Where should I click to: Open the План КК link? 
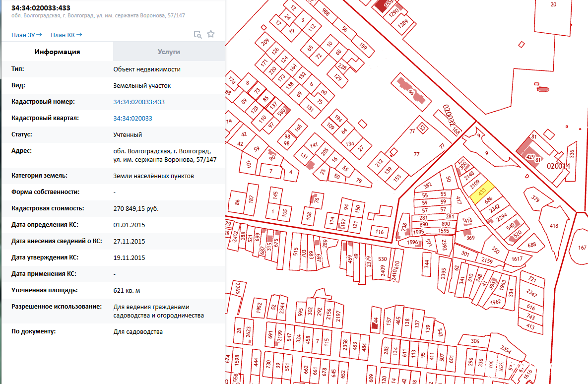coord(66,35)
